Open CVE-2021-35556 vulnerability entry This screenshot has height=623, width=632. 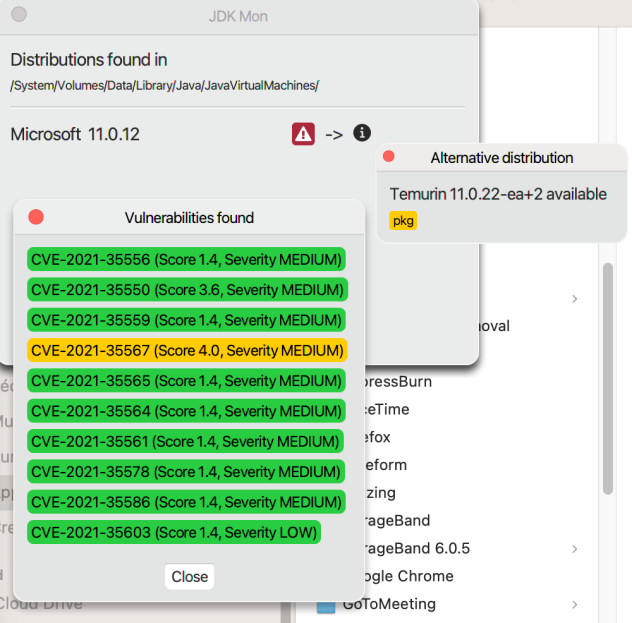point(186,260)
